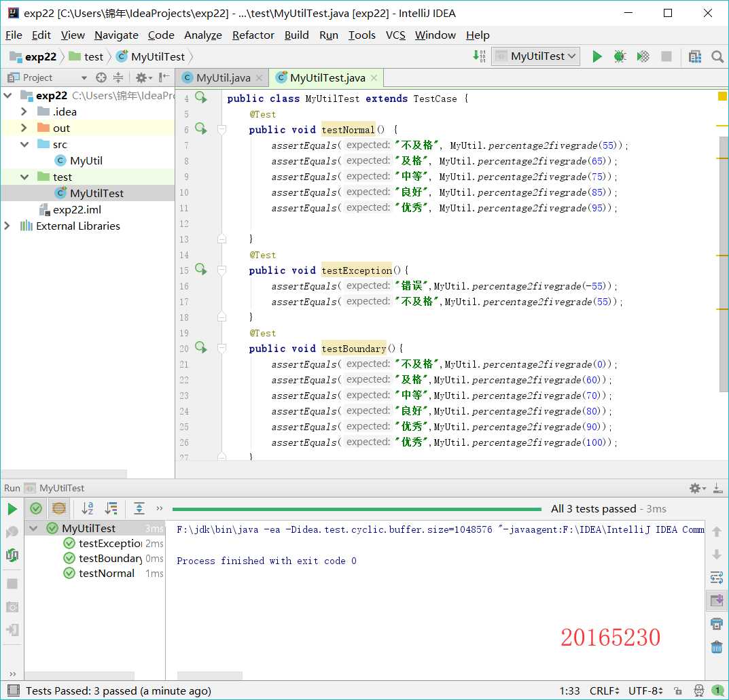Image resolution: width=729 pixels, height=700 pixels.
Task: Open the MyUtilTest run configuration dropdown
Action: click(535, 56)
